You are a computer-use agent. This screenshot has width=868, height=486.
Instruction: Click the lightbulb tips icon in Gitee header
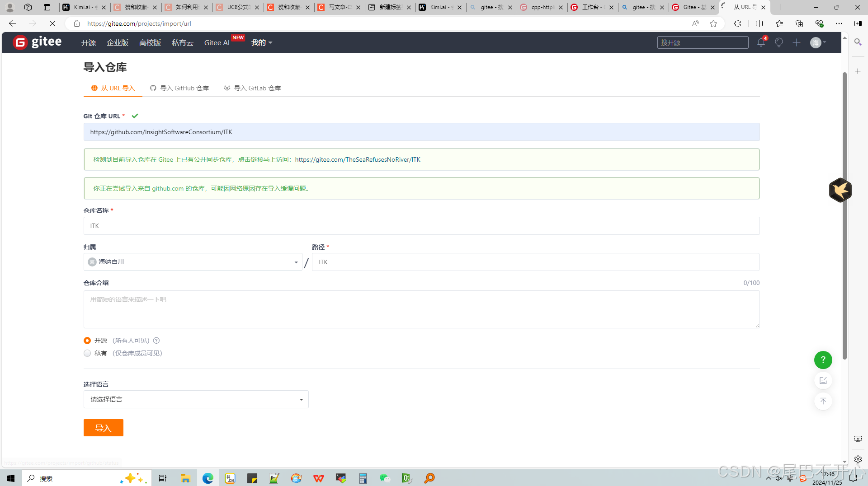coord(779,42)
